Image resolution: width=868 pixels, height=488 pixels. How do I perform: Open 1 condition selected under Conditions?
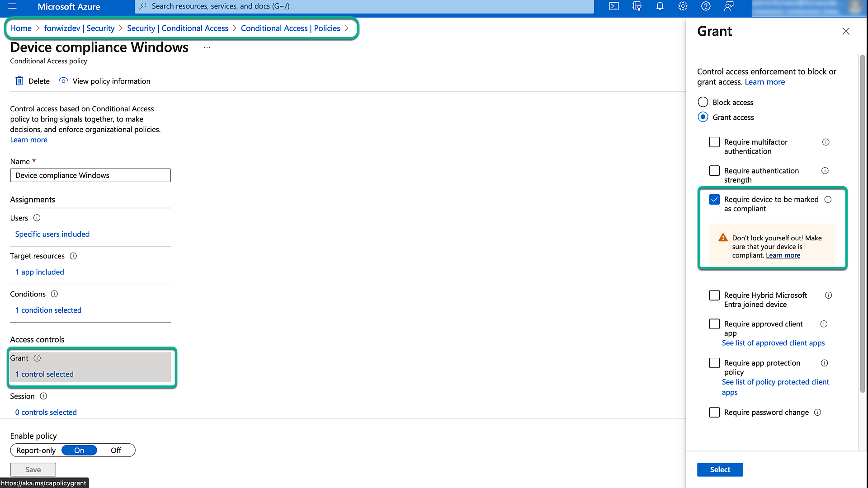pyautogui.click(x=48, y=310)
